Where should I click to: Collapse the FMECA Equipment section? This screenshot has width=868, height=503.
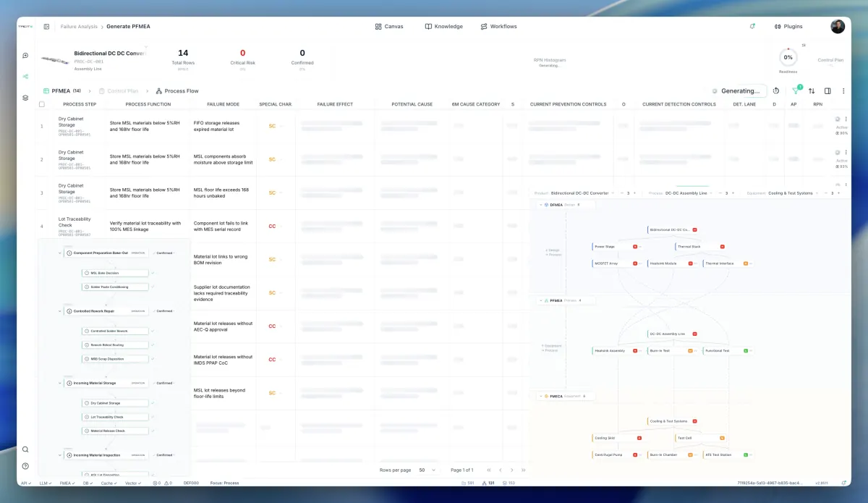click(x=541, y=396)
